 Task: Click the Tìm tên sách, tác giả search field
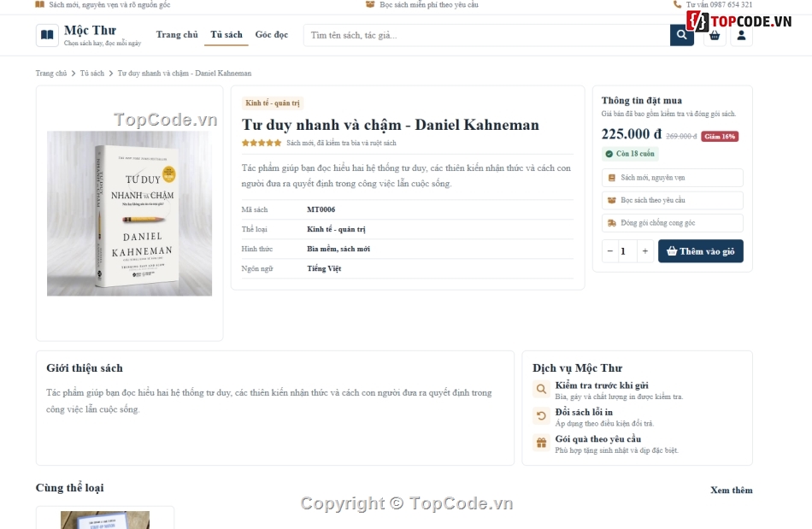(487, 35)
